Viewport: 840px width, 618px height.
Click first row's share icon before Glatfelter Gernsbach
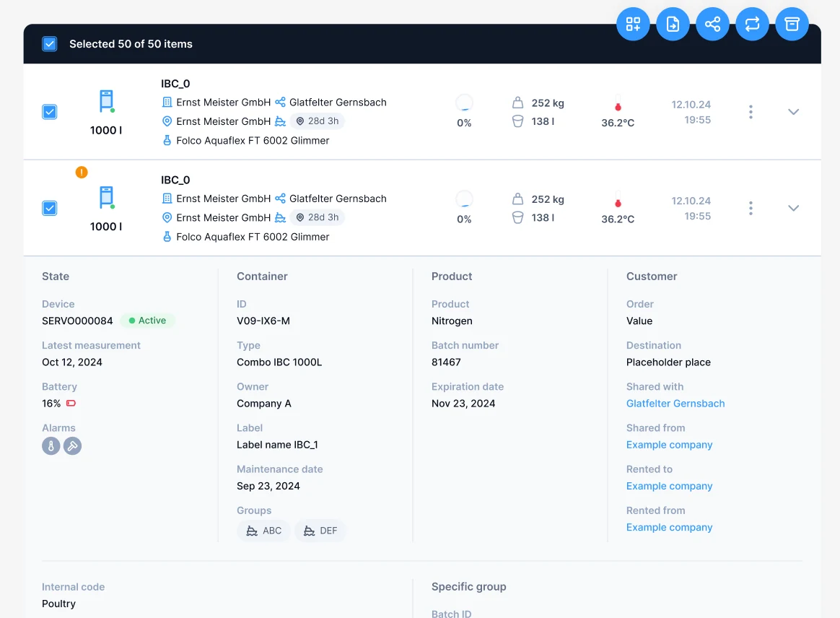(280, 102)
